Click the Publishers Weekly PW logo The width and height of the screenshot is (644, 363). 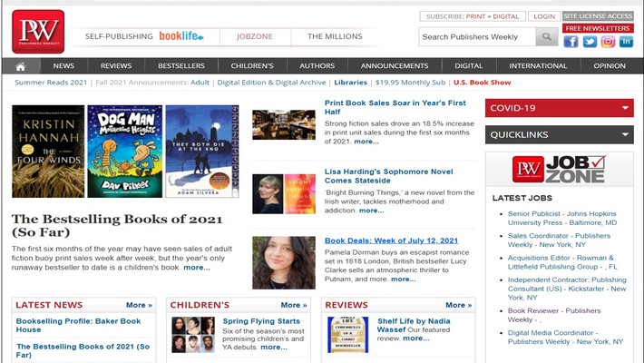pos(38,32)
